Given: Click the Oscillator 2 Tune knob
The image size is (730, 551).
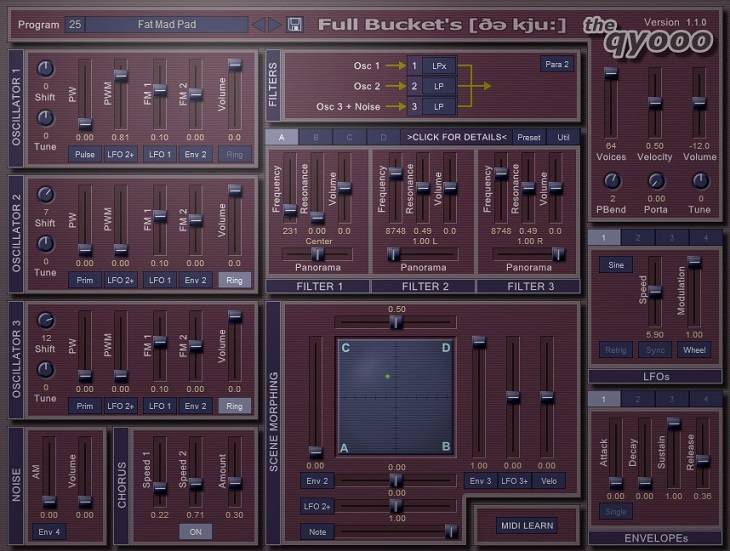Looking at the screenshot, I should 46,246.
